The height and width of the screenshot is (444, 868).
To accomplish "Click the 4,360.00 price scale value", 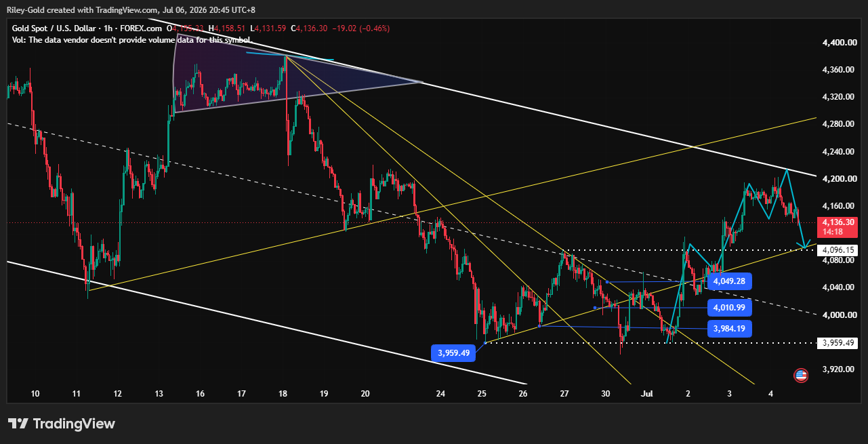I will (x=840, y=70).
